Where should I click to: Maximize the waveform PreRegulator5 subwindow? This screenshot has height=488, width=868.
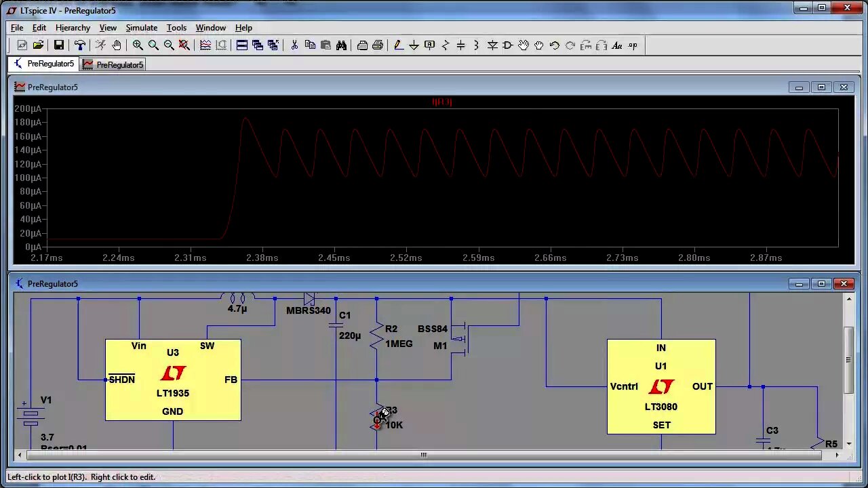pyautogui.click(x=821, y=87)
